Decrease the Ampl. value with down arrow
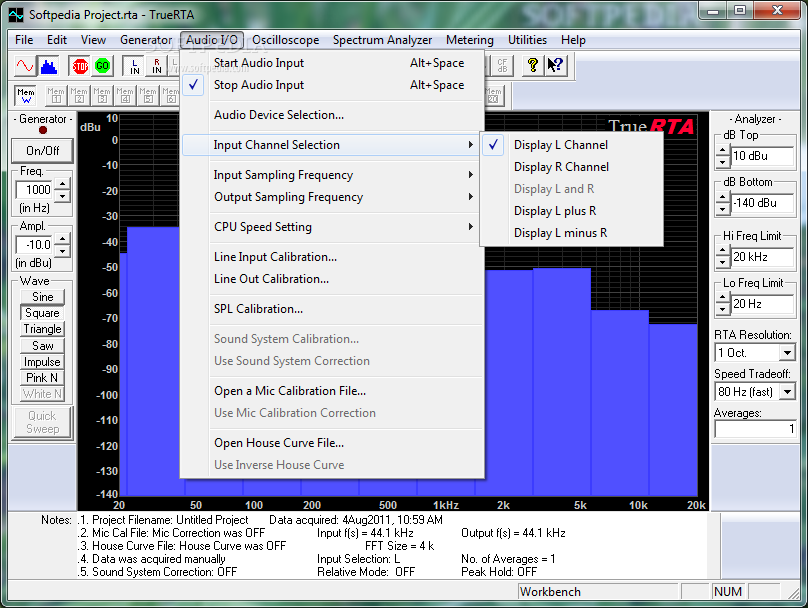 pos(62,251)
